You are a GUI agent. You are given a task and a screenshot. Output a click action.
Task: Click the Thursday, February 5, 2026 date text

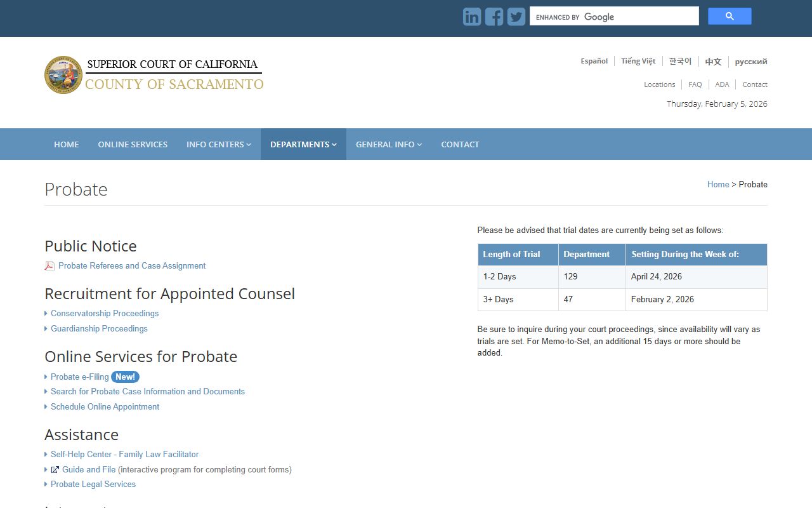pos(717,104)
